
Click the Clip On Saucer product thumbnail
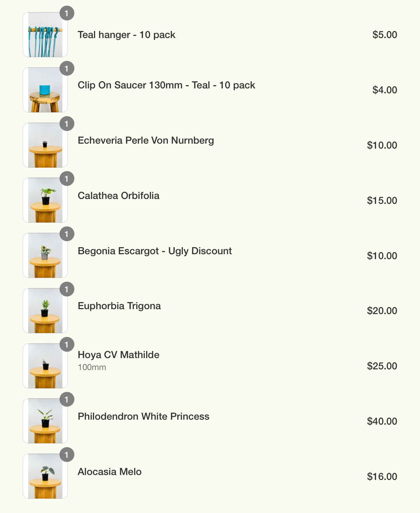click(x=45, y=90)
